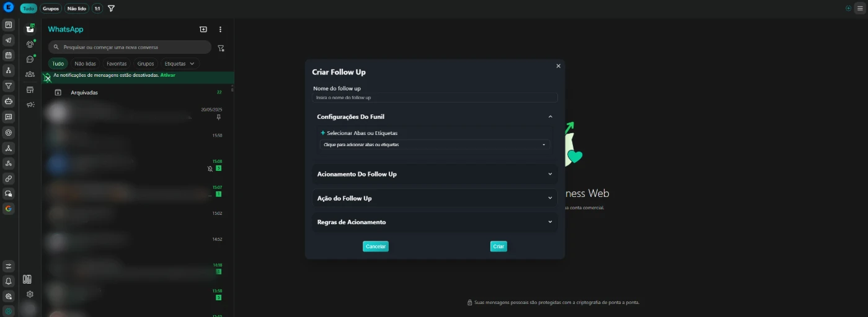Viewport: 868px width, 317px height.
Task: Click 'Ativar' notifications link
Action: 168,75
